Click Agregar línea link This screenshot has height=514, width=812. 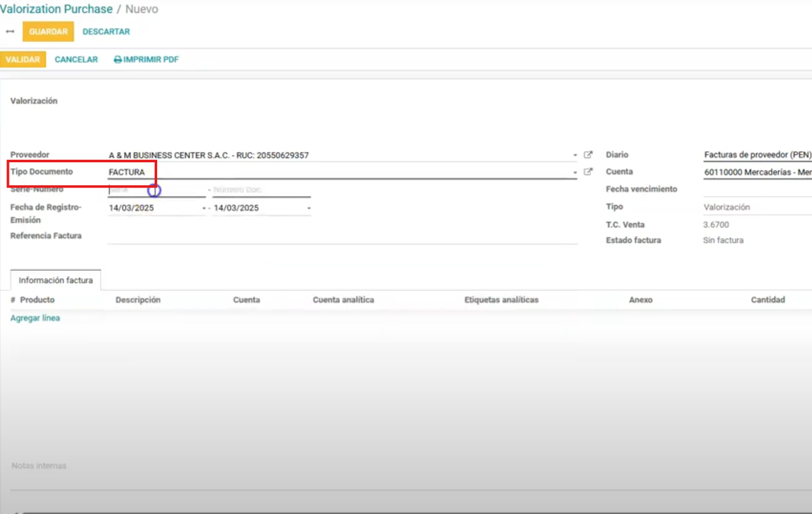(35, 318)
